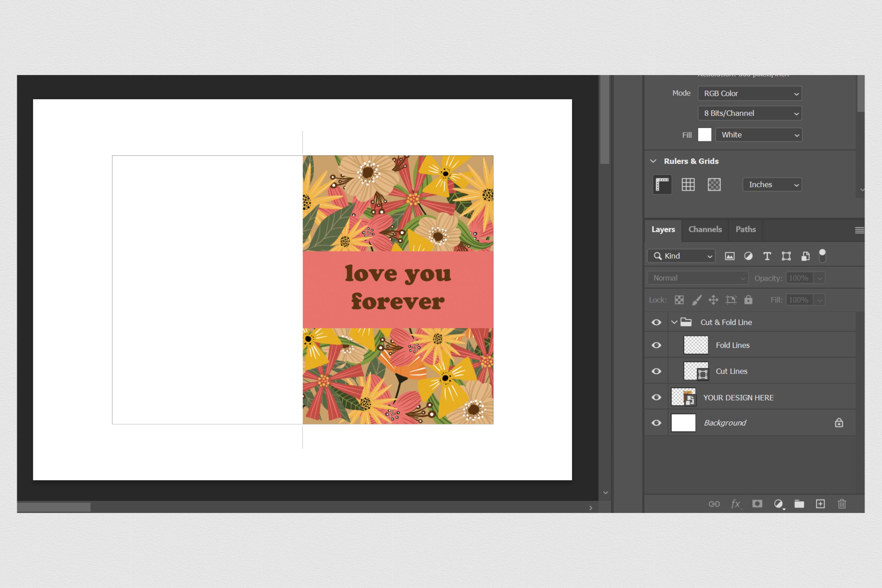Filter layers by text using the T icon
Screen dimensions: 882x588
(x=767, y=256)
